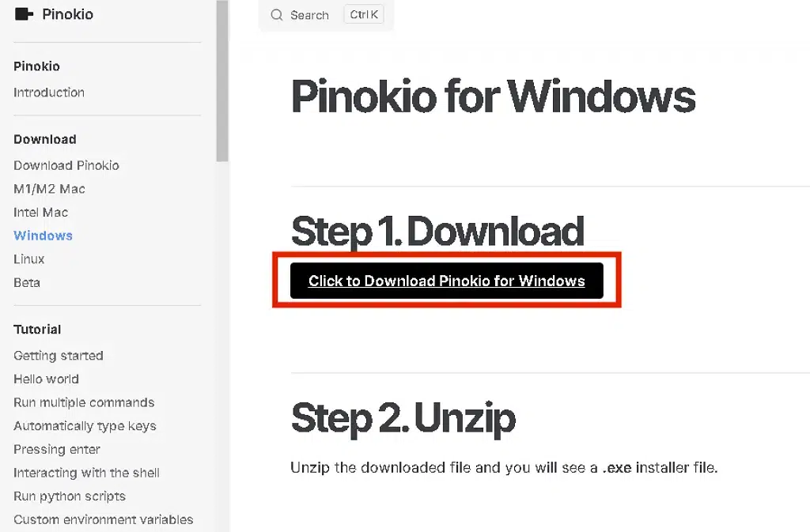Open the Getting started tutorial
The width and height of the screenshot is (810, 532).
59,356
